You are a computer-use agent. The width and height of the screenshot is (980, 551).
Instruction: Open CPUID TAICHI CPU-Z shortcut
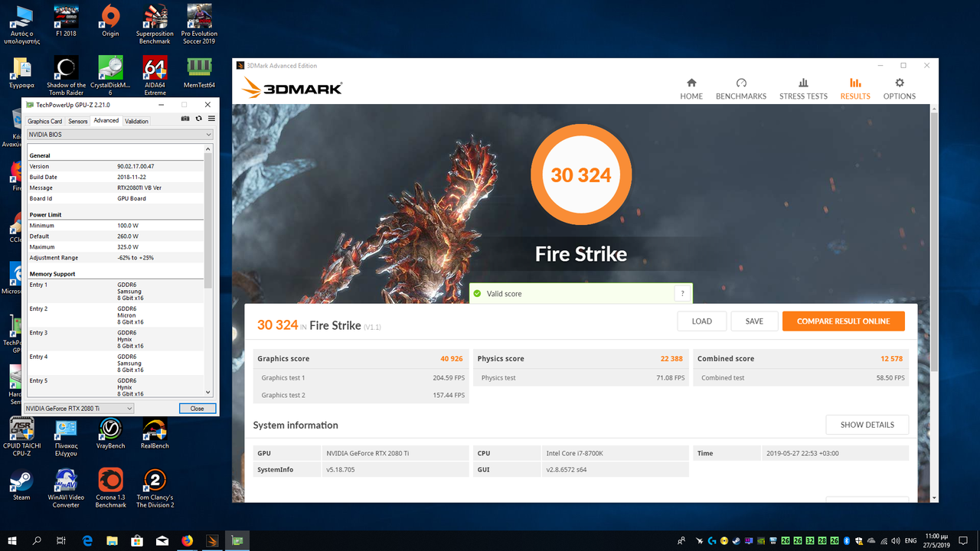(x=21, y=436)
